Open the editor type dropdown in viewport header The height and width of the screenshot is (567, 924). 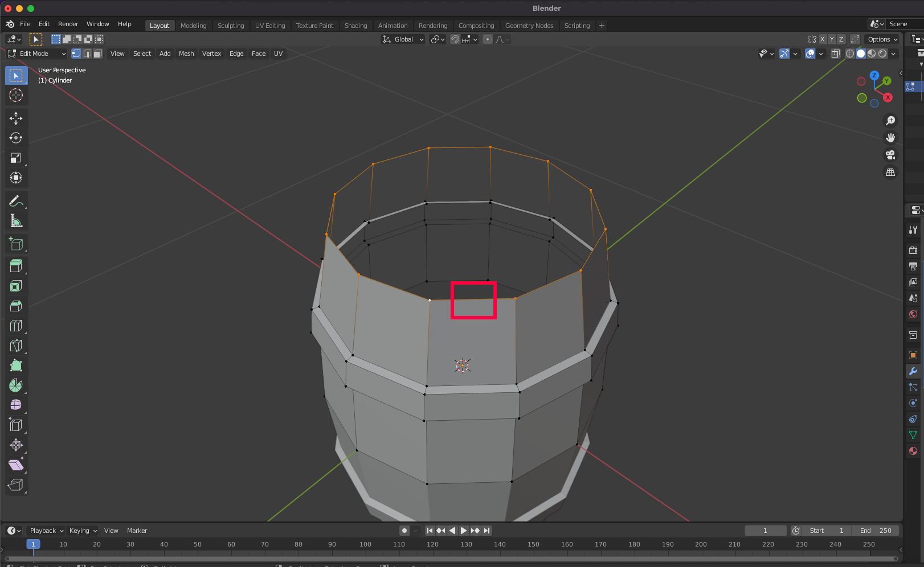14,39
